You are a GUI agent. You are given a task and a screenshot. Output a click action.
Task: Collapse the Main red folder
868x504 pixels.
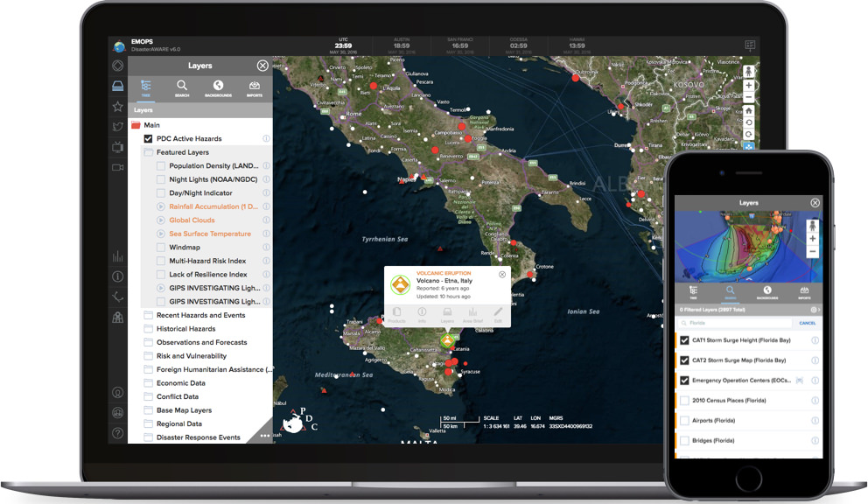coord(136,124)
